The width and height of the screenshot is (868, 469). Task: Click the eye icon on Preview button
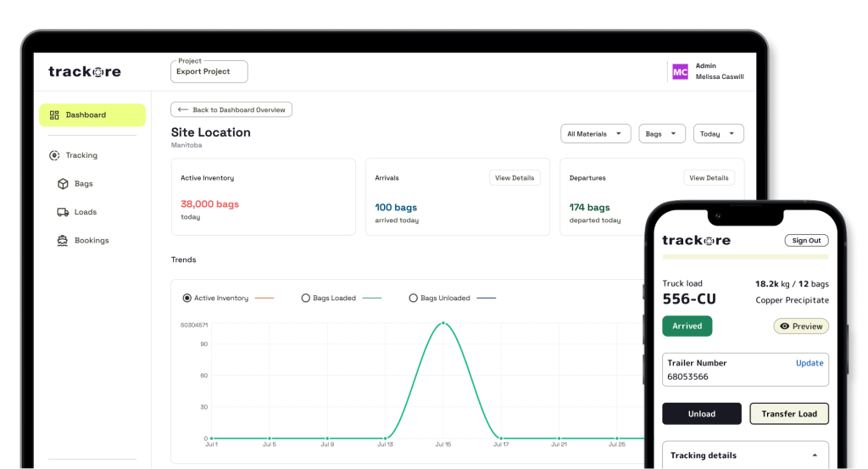784,327
